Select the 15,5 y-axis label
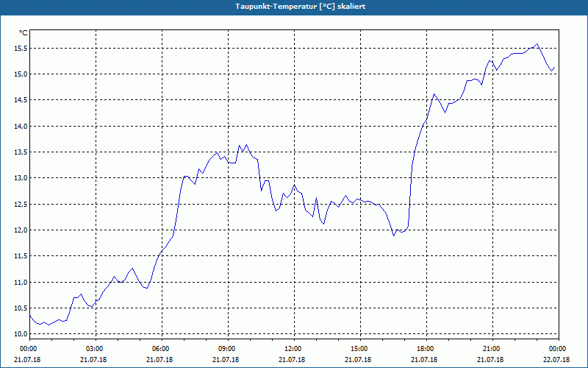 coord(21,49)
